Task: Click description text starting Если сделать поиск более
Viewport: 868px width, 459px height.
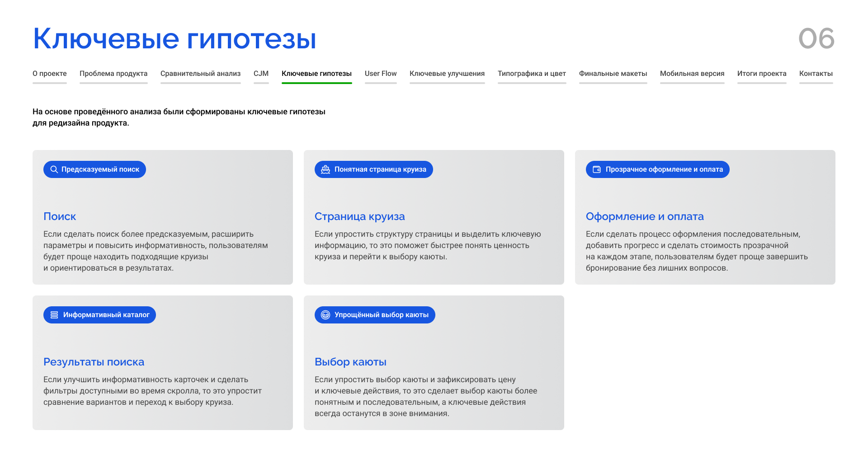Action: point(156,251)
